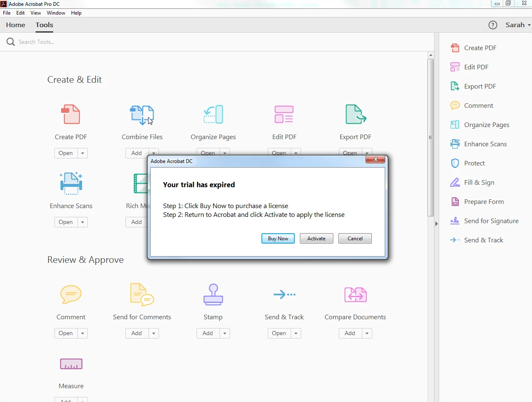Click Add button under Compare Documents
This screenshot has width=532, height=402.
350,333
